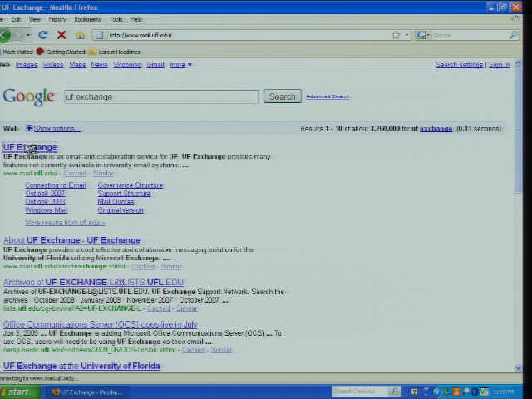Open the Tools menu
532x399 pixels.
116,19
